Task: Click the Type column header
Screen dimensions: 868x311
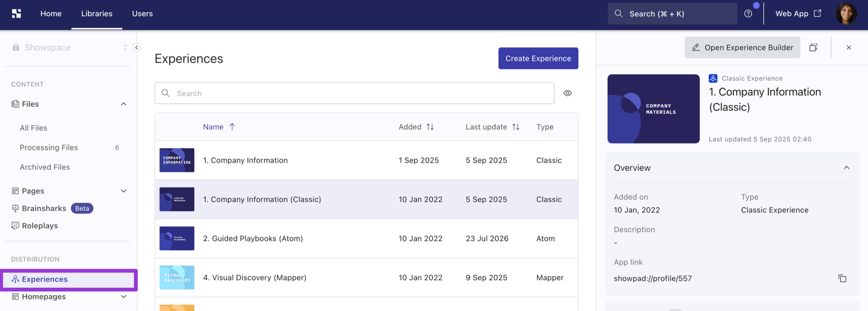Action: point(545,127)
